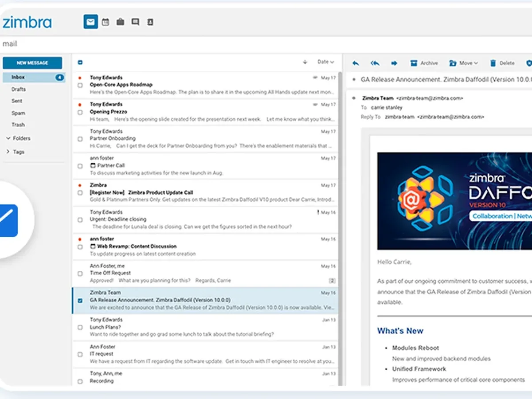Delete the open message
This screenshot has width=532, height=399.
[502, 63]
